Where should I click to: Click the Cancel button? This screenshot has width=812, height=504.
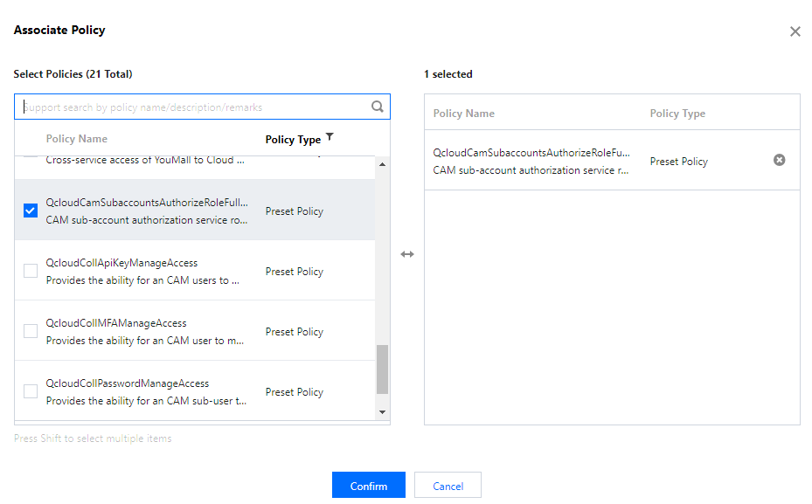pos(448,486)
